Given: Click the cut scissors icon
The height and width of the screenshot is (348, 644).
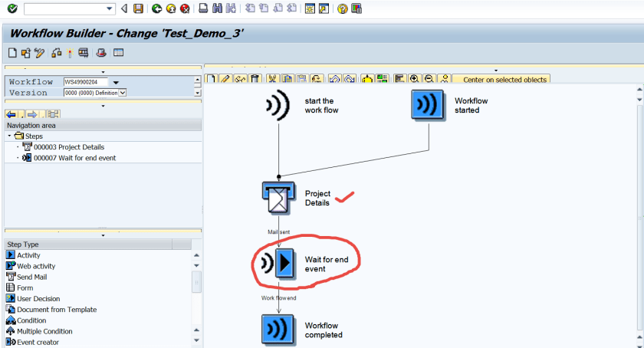Looking at the screenshot, I should 271,79.
